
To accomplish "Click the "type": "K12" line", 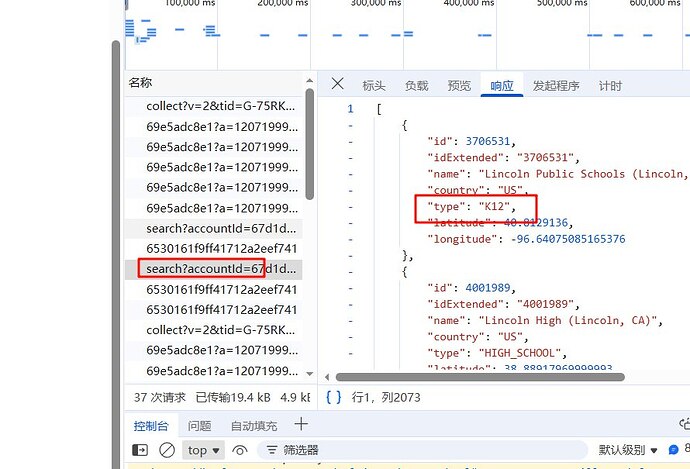I will point(471,206).
